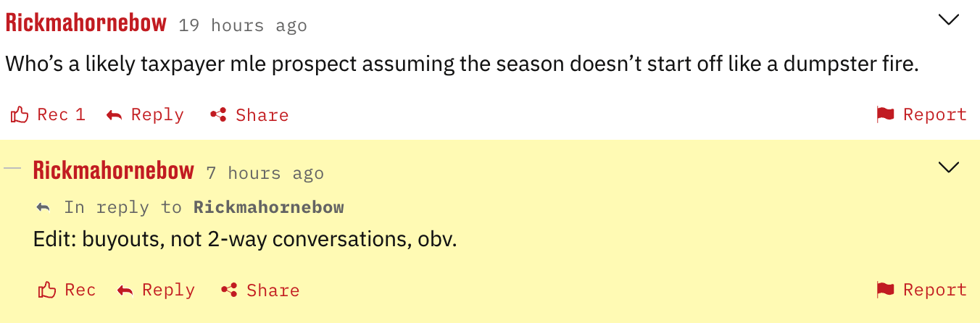Click thumbs-up icon on the highlighted reply
This screenshot has height=323, width=980.
coord(47,290)
